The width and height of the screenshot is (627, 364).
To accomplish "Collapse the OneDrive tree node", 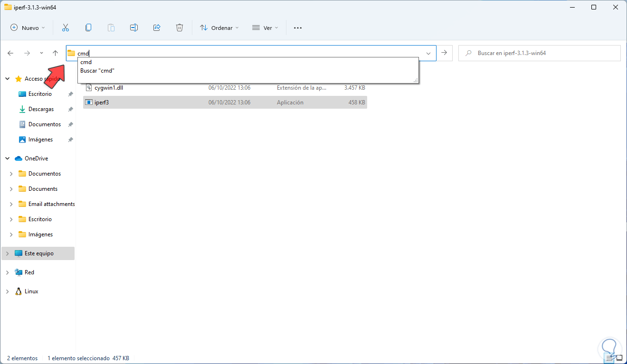I will click(x=7, y=159).
